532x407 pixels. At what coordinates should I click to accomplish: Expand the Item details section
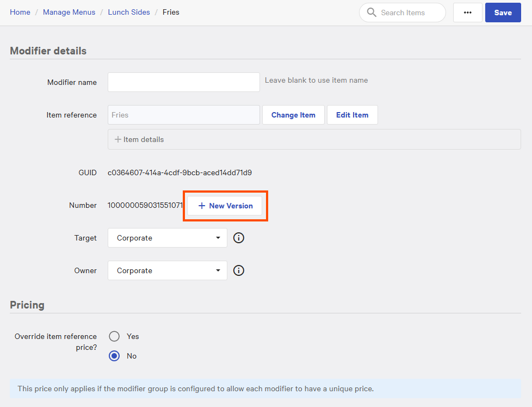[144, 139]
